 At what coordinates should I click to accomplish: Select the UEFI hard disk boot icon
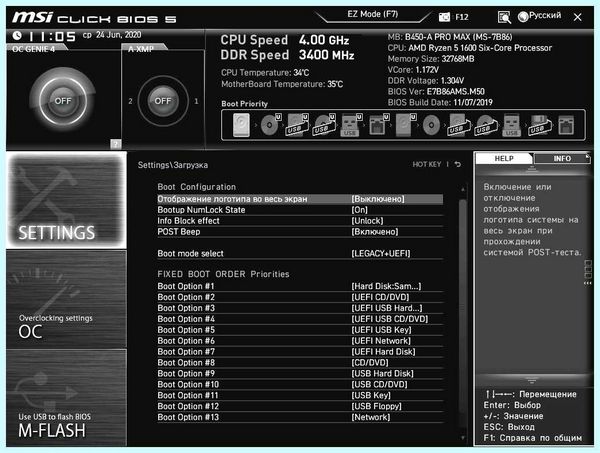[x=405, y=125]
